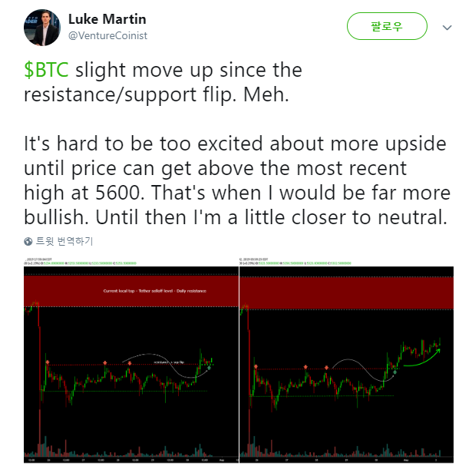Select the 트윗 번역하기 translate link

click(x=64, y=241)
